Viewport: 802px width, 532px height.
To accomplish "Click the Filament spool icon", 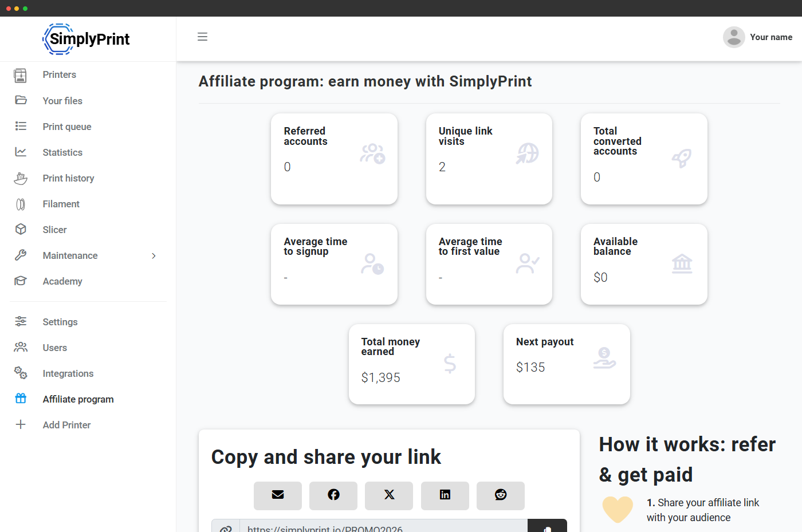I will point(21,204).
